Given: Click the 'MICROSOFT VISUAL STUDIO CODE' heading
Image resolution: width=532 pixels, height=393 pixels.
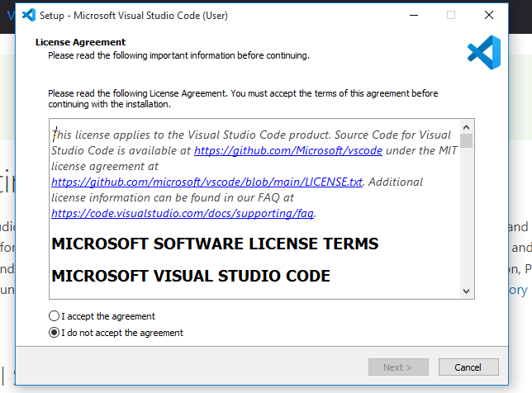Looking at the screenshot, I should point(191,276).
